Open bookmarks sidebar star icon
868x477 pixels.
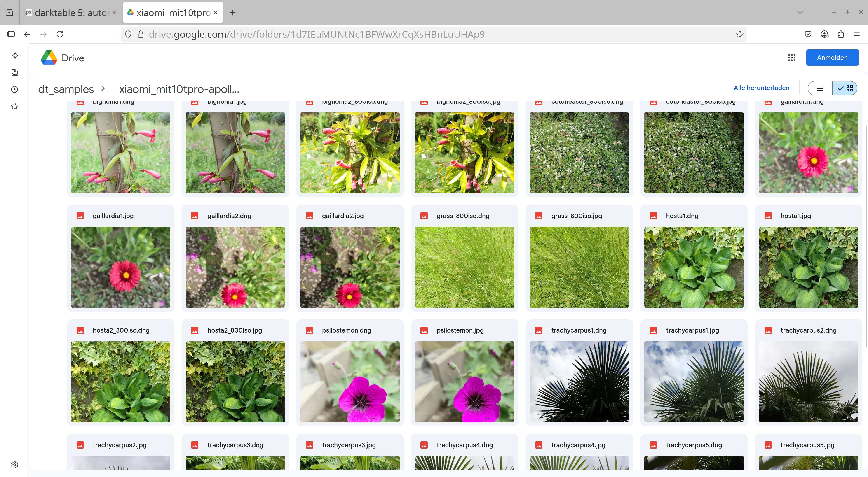(14, 106)
